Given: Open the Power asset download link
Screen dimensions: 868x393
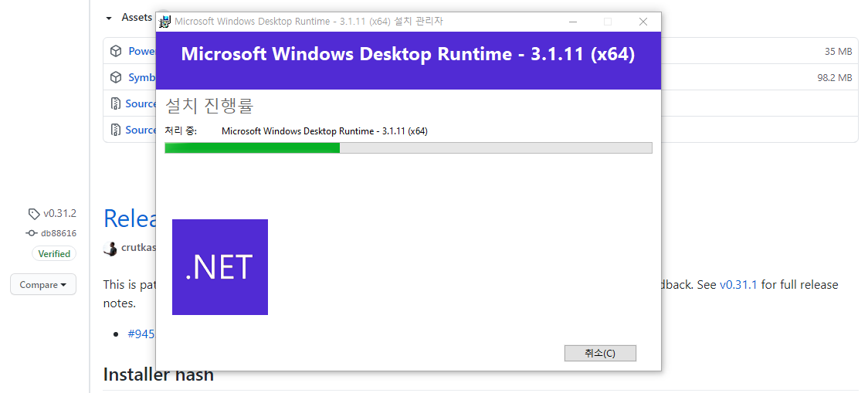Looking at the screenshot, I should (142, 51).
